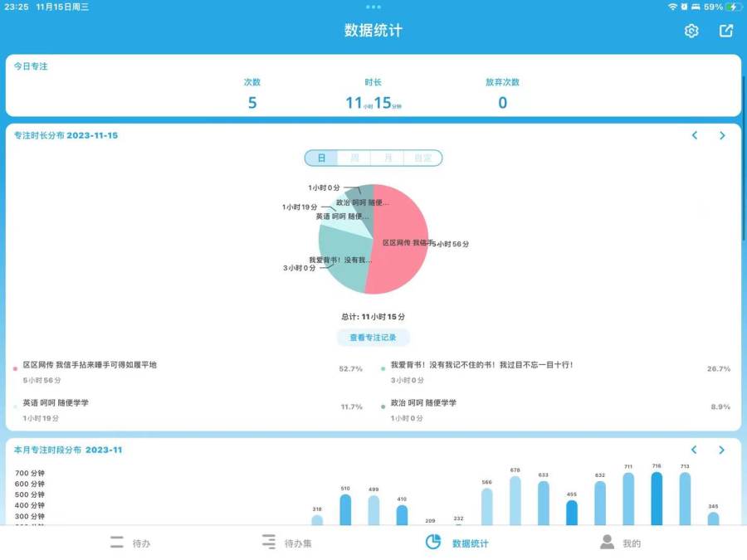
Task: Show previous month in 本月专注时段分布
Action: [x=695, y=450]
